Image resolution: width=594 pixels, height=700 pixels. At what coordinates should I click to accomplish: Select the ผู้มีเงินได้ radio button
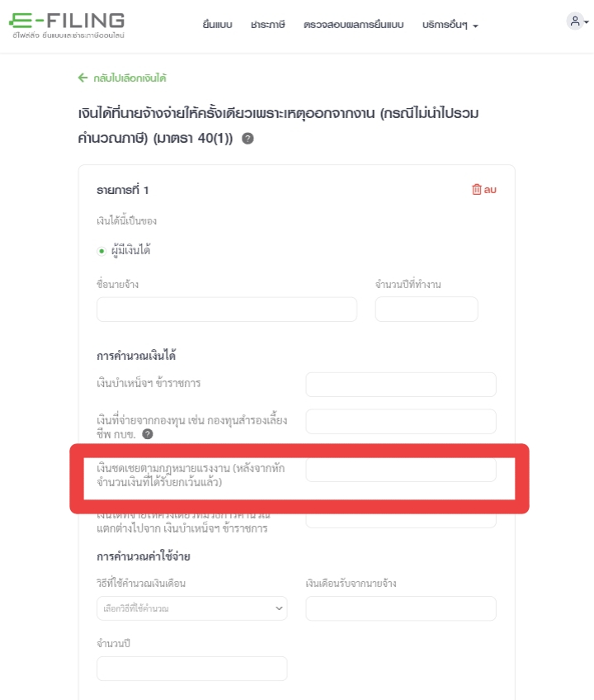(x=101, y=251)
